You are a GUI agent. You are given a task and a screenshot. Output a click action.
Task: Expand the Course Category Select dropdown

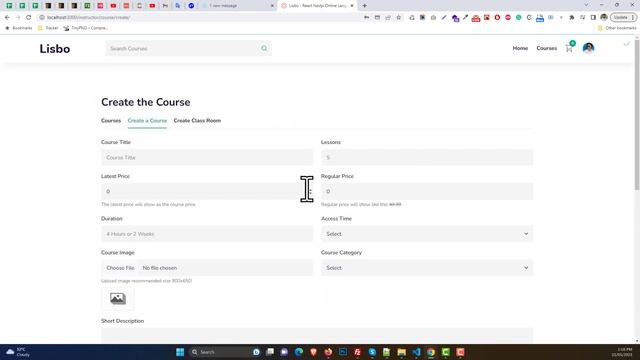(427, 268)
